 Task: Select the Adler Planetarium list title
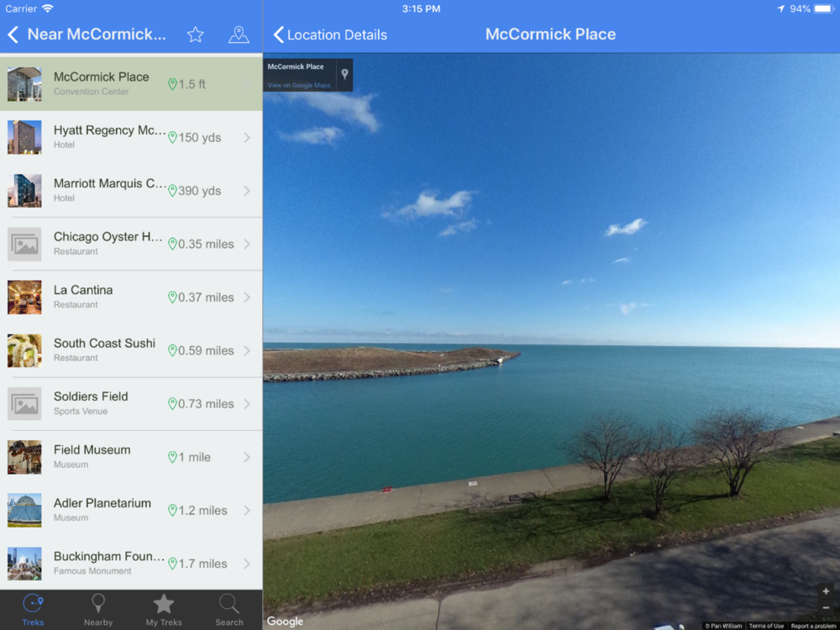[x=102, y=503]
